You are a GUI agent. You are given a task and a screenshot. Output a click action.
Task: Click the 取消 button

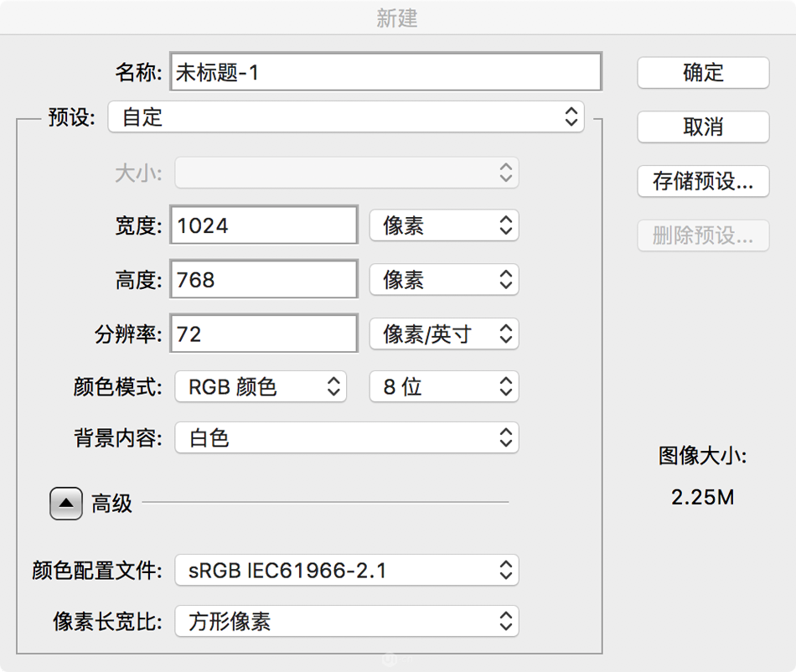coord(703,127)
